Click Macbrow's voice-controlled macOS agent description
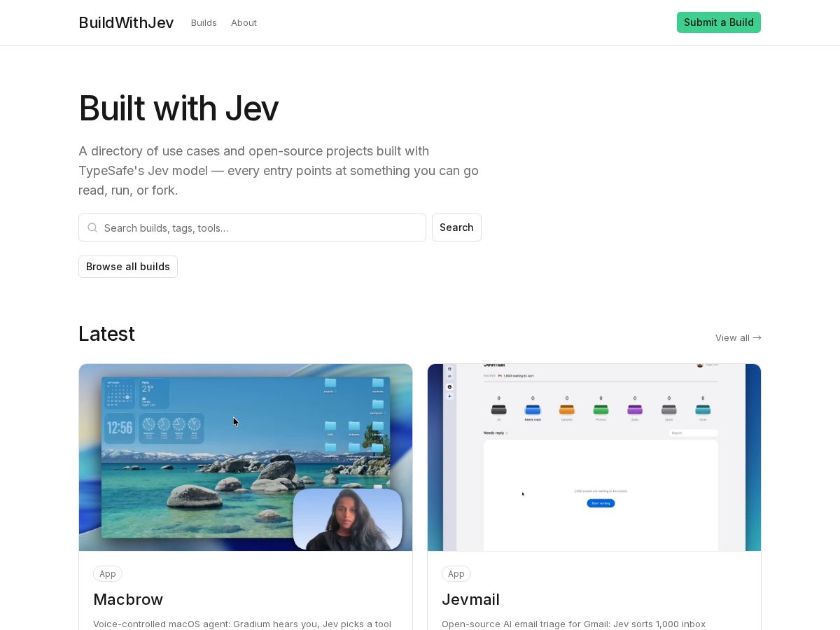840x630 pixels. [x=242, y=624]
